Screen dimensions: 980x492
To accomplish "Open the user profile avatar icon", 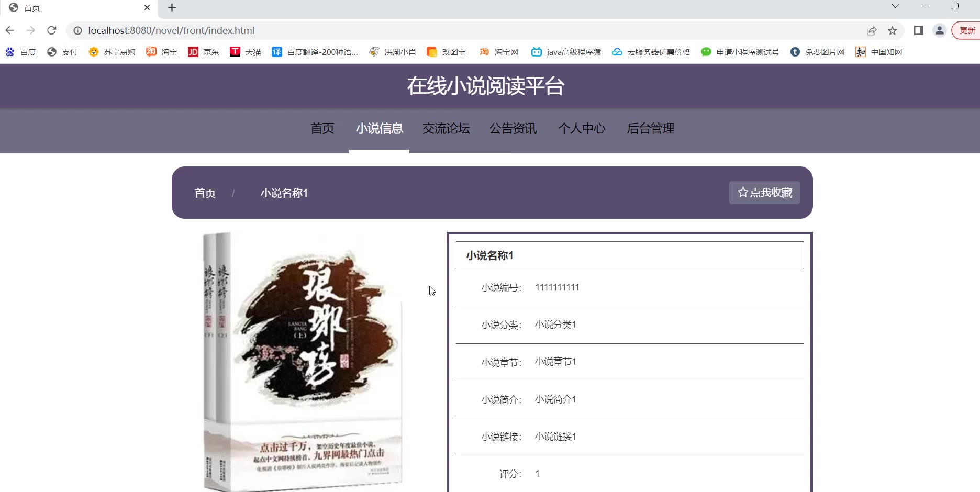I will [x=940, y=30].
